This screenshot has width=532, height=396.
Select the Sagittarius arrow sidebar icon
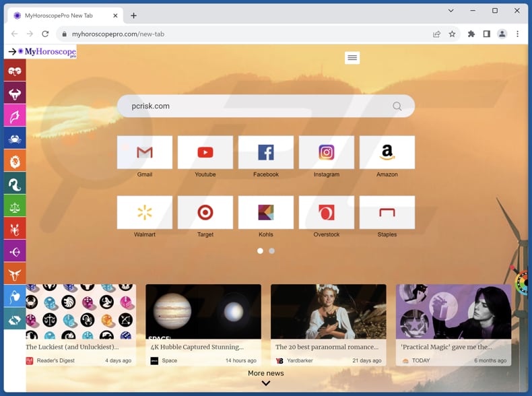(x=15, y=251)
